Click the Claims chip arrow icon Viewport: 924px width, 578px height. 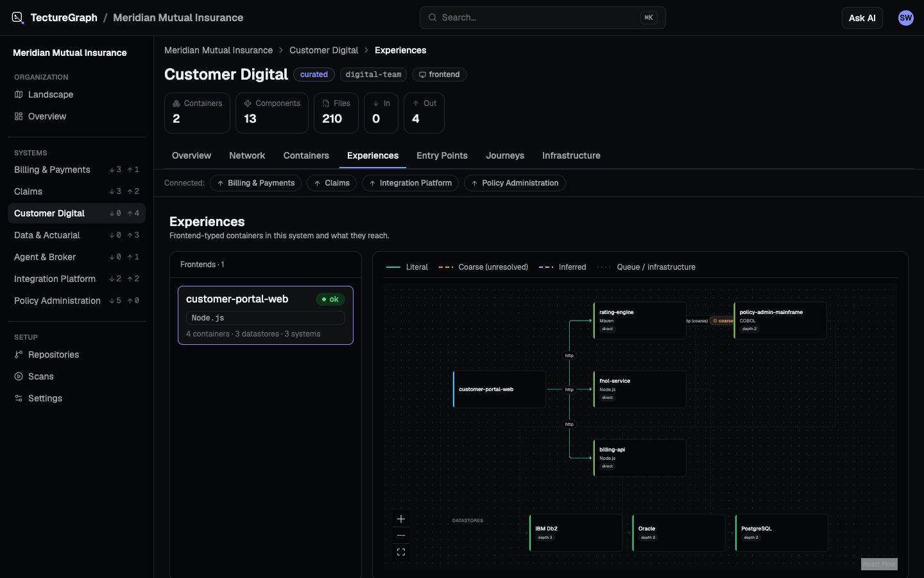(x=317, y=184)
